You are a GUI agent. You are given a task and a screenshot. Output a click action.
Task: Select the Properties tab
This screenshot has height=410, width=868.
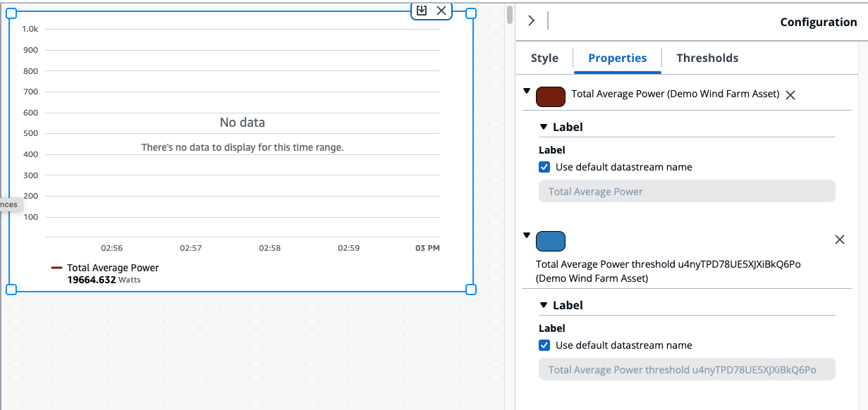(617, 58)
